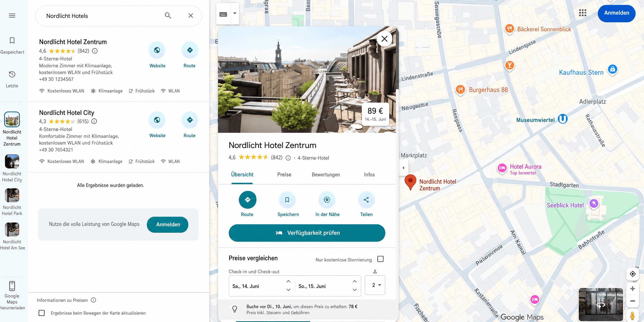Open the hamburger main menu
Viewport: 644px width, 322px height.
pyautogui.click(x=12, y=16)
